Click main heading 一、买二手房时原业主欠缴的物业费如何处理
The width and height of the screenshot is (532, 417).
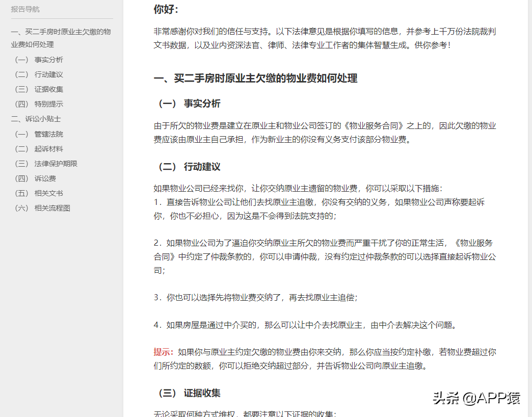point(255,79)
